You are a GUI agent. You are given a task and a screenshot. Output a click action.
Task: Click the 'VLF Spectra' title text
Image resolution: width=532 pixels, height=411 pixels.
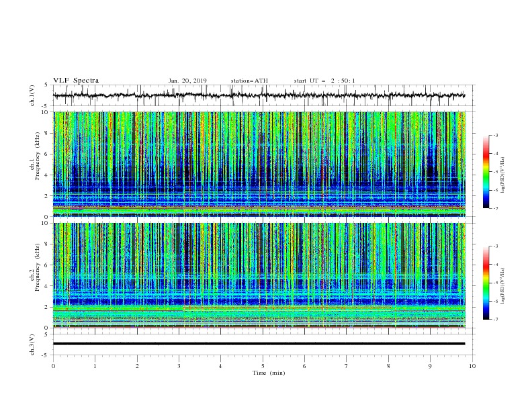[76, 81]
